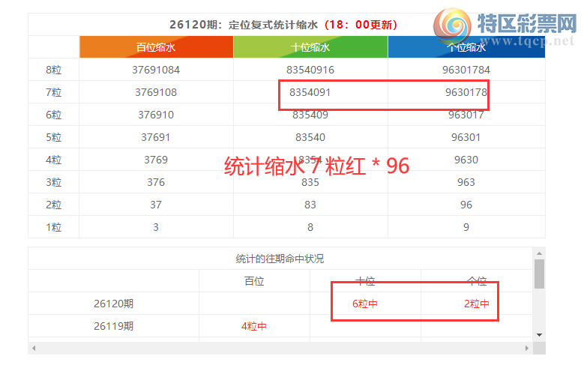Click the 26119期 history row label

click(x=114, y=326)
